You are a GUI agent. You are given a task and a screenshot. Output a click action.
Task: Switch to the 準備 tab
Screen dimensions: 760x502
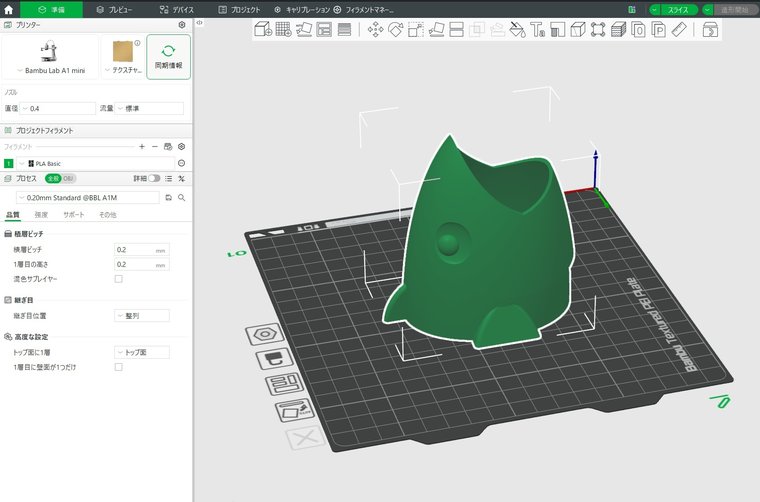(51, 9)
